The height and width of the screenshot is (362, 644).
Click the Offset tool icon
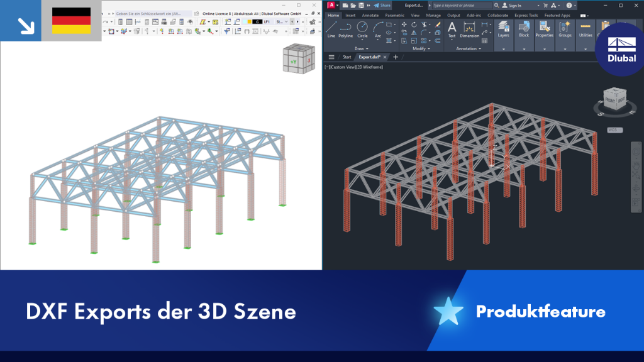pyautogui.click(x=438, y=41)
